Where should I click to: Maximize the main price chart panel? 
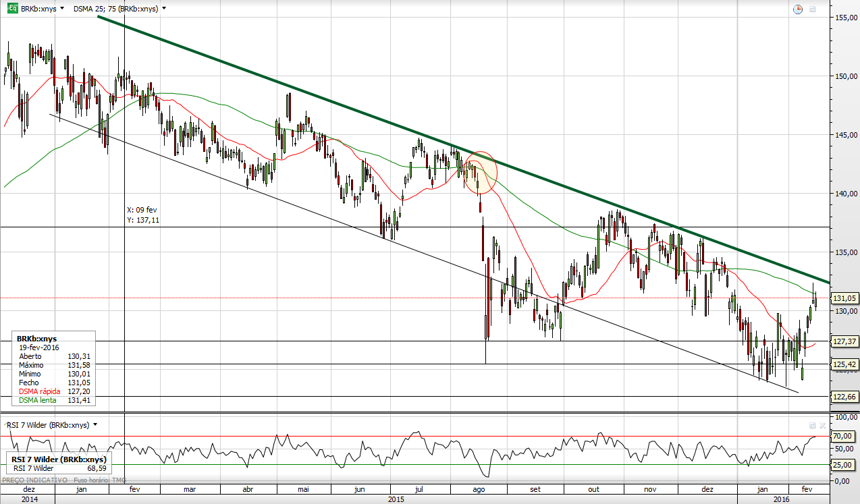[813, 9]
